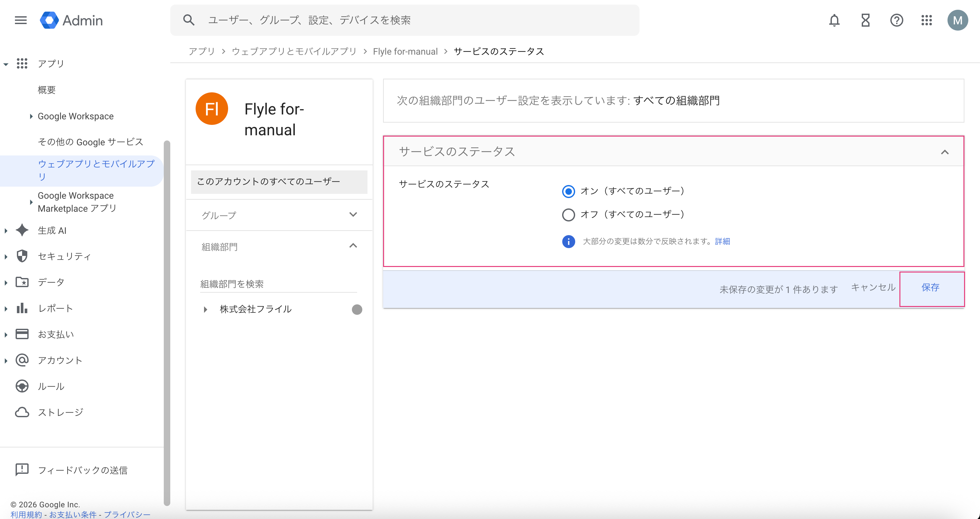This screenshot has width=980, height=519.
Task: Open the レポート sidebar menu
Action: 56,308
